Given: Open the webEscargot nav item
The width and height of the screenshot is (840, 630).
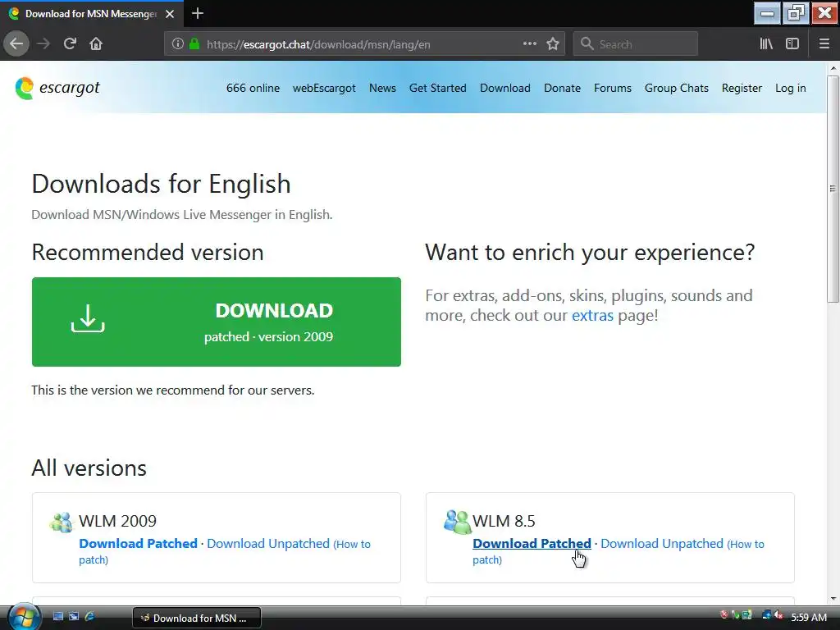Looking at the screenshot, I should click(324, 88).
